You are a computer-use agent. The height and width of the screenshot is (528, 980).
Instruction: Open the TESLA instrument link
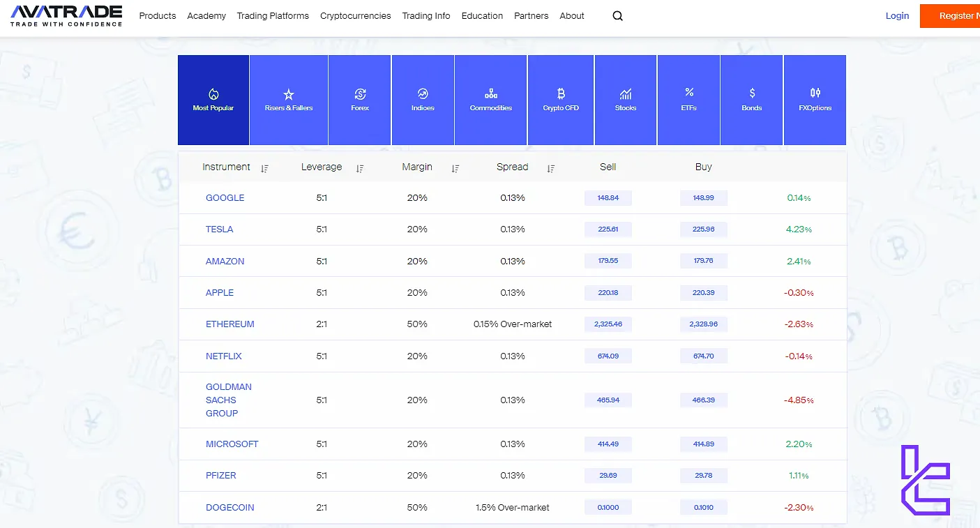pyautogui.click(x=220, y=229)
